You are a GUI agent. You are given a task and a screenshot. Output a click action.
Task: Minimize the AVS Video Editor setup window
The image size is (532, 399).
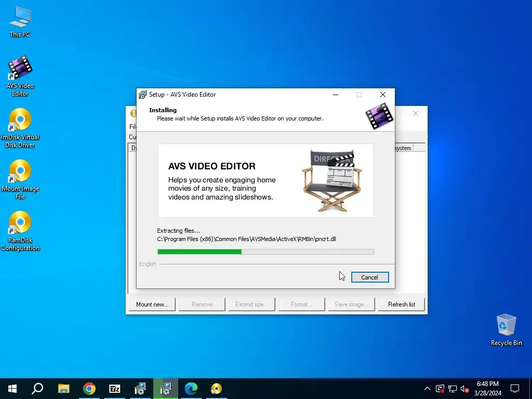coord(336,95)
